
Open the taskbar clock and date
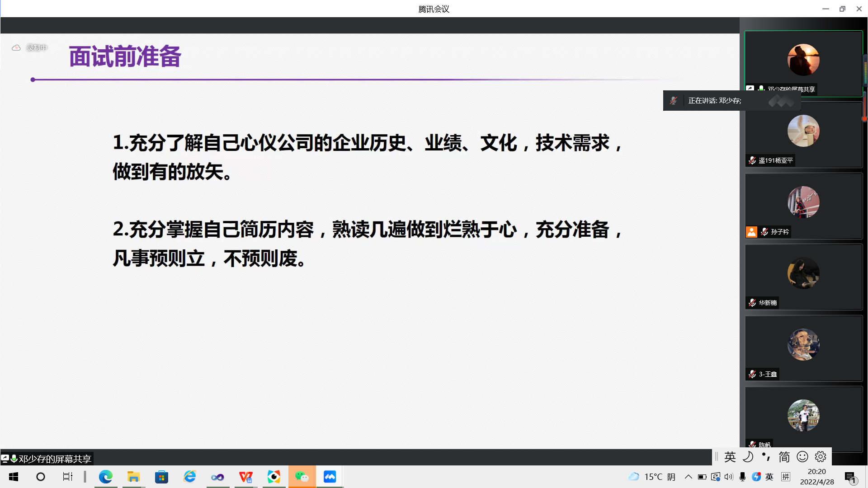tap(816, 477)
